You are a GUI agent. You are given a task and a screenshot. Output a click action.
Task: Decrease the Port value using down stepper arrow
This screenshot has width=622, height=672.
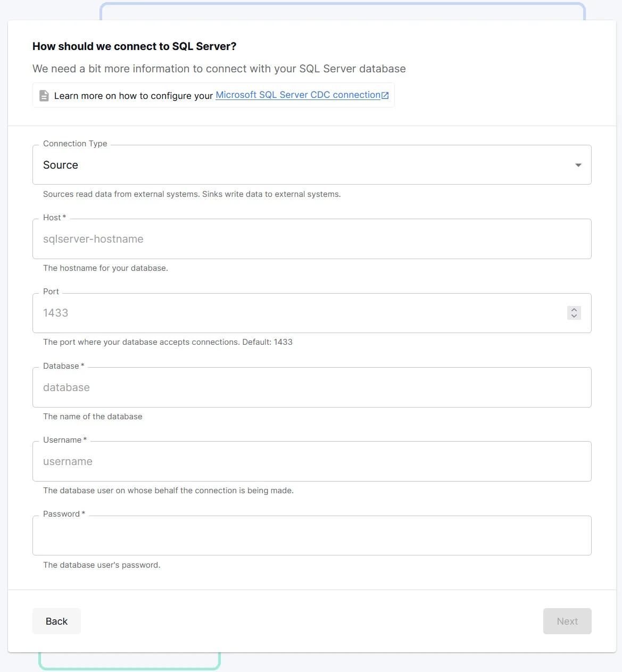(574, 316)
